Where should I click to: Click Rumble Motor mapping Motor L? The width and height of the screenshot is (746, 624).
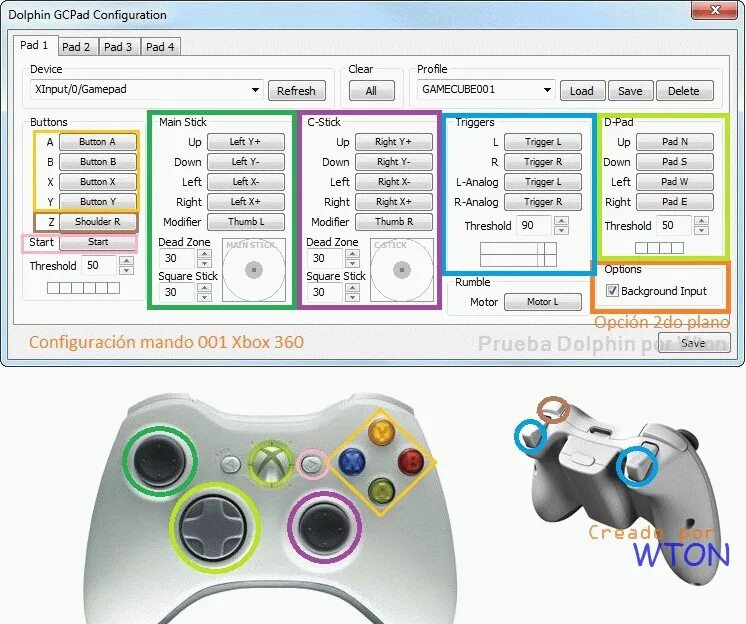coord(543,302)
